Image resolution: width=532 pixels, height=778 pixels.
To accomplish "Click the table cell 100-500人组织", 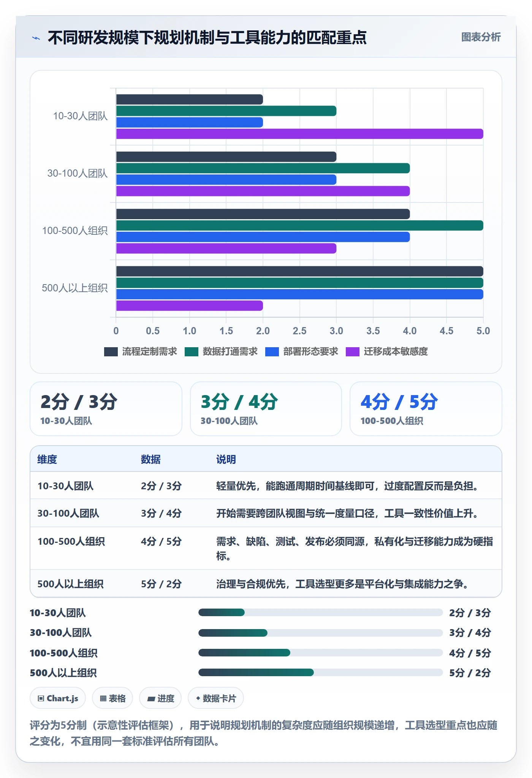I will 71,541.
